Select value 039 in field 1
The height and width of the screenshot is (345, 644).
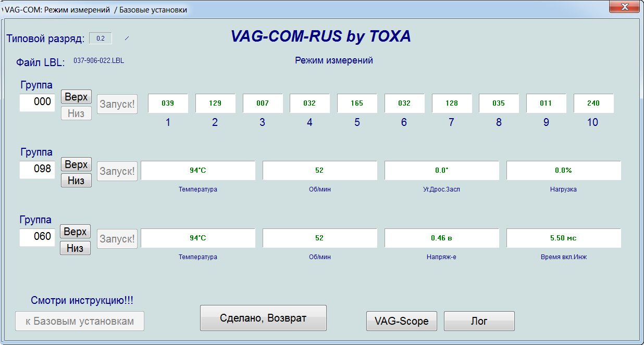point(168,103)
